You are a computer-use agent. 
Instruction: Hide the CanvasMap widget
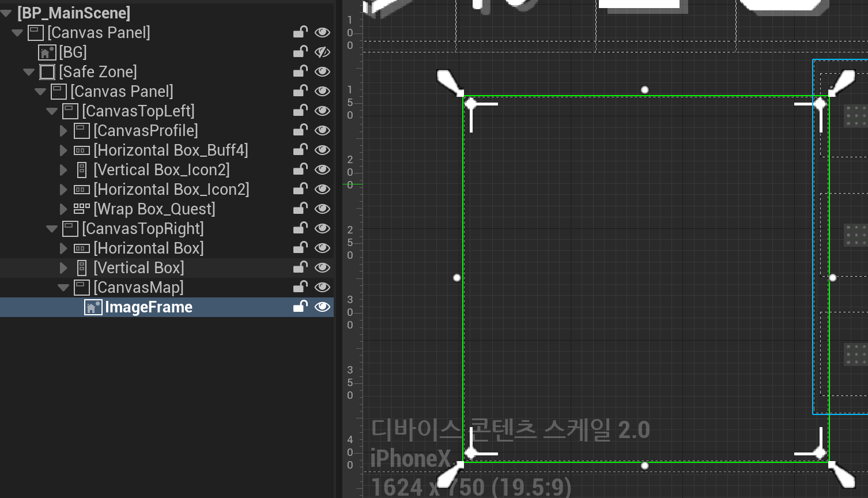click(322, 287)
